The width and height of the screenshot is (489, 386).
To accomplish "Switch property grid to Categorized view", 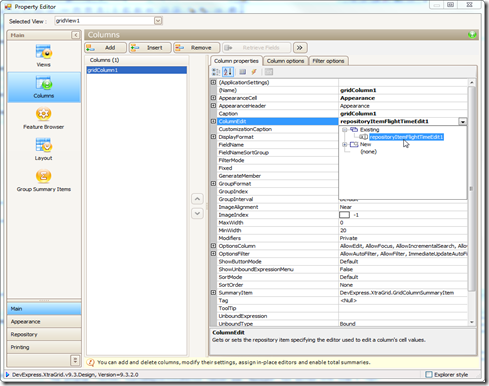I will pos(216,72).
